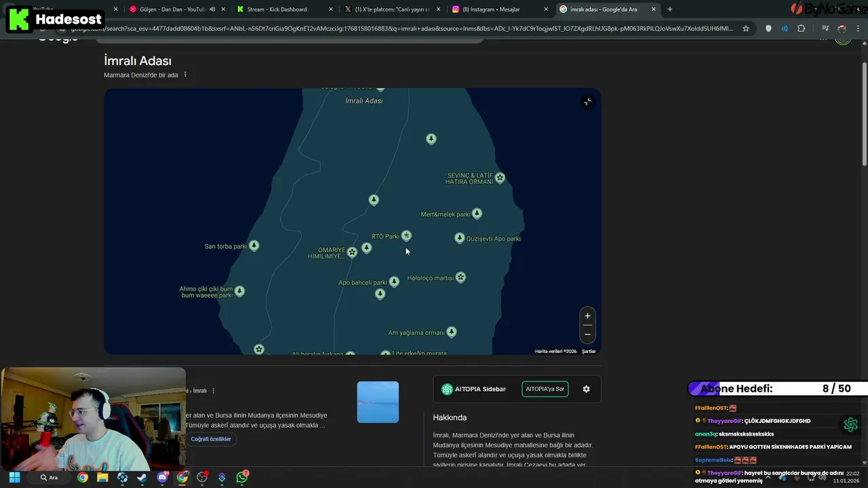The width and height of the screenshot is (868, 488).
Task: Select the imralı adası Google search tab
Action: pos(608,9)
